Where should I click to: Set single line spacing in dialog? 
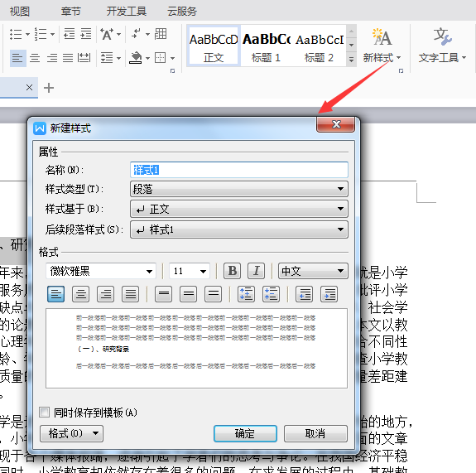tap(163, 294)
